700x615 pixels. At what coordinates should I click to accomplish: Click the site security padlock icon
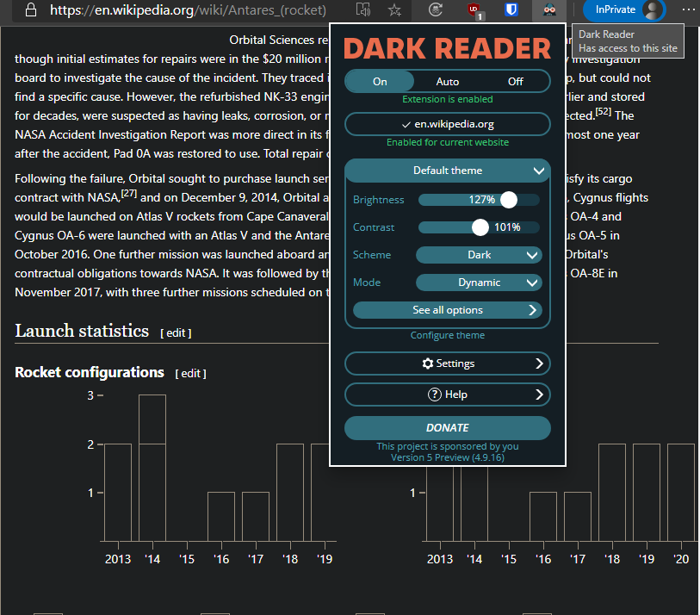click(x=30, y=10)
